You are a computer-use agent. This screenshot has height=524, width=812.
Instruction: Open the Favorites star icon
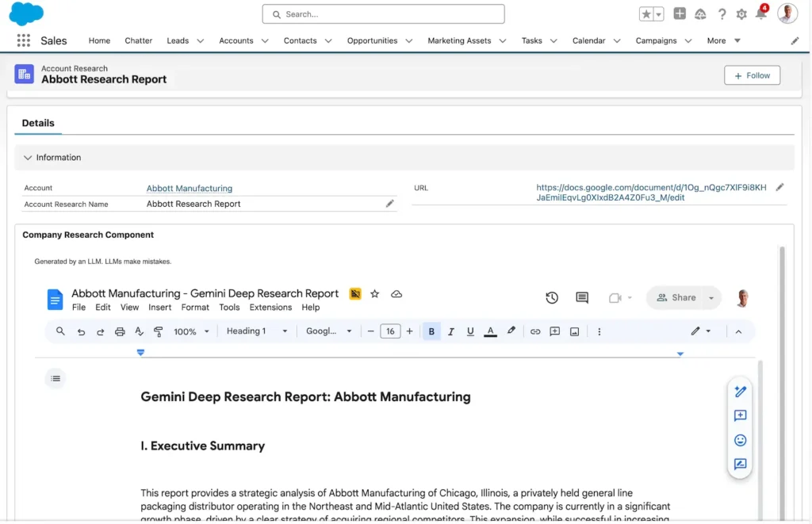pyautogui.click(x=646, y=14)
